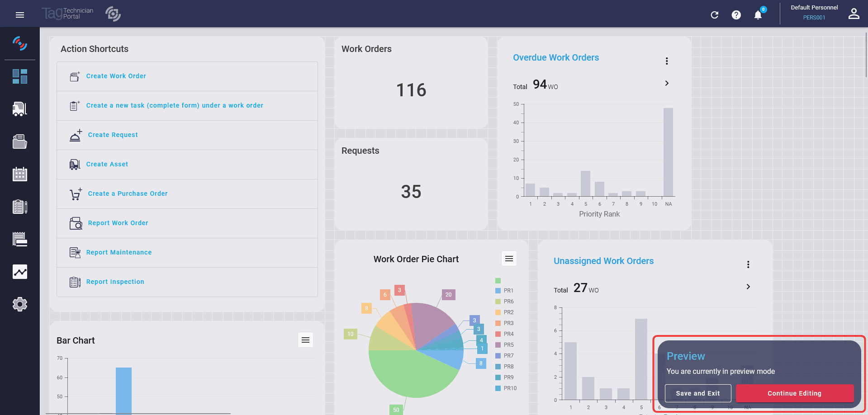This screenshot has width=868, height=415.
Task: Toggle PR7 legend entry in pie chart
Action: point(504,356)
